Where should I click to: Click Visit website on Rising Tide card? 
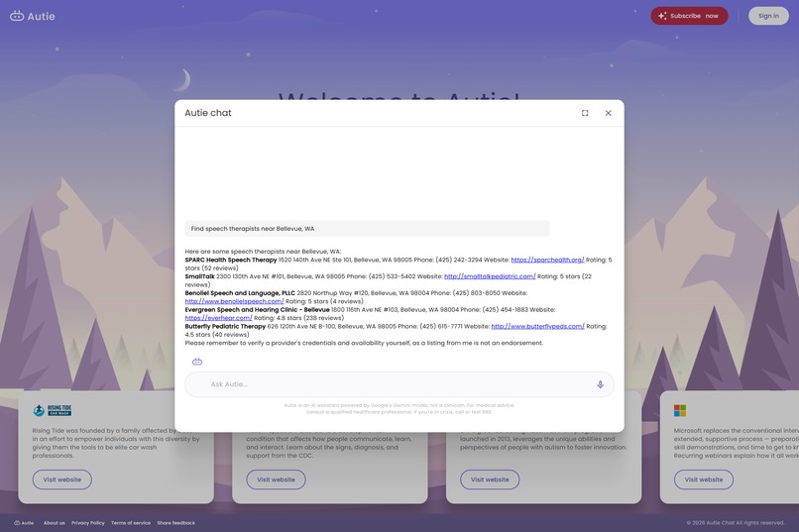tap(62, 479)
